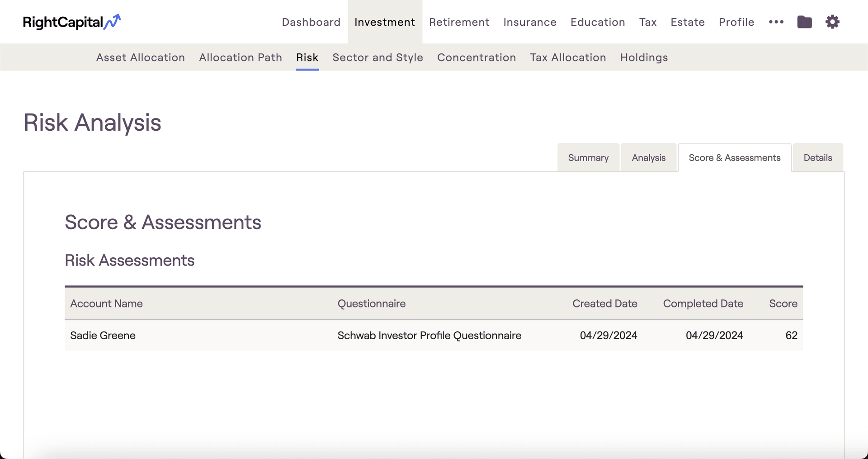Viewport: 868px width, 459px height.
Task: Navigate to the Insurance menu
Action: pyautogui.click(x=530, y=22)
